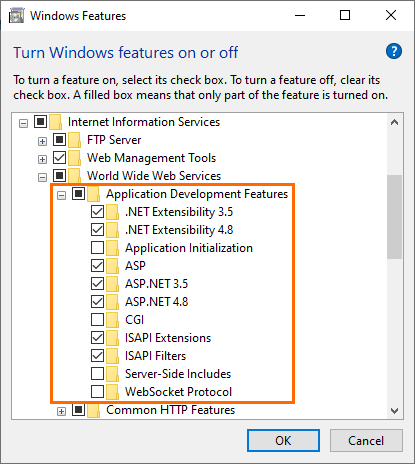Click the OK button
This screenshot has height=464, width=415.
click(x=283, y=441)
